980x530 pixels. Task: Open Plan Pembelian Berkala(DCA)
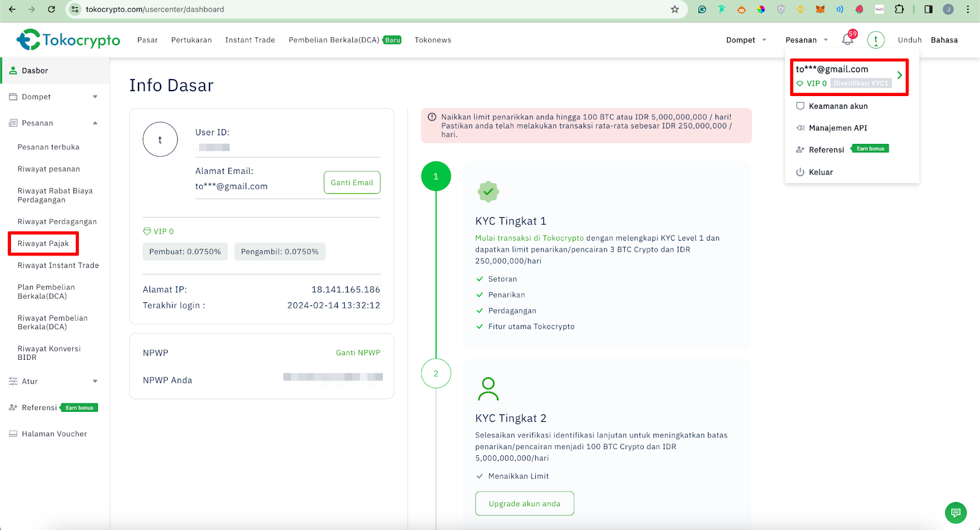pos(47,291)
